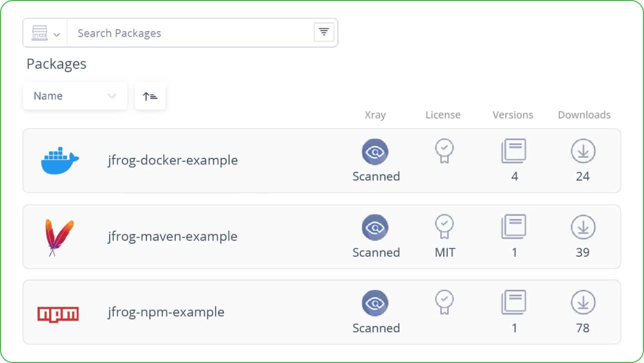Click the MIT license badge icon

[x=444, y=227]
